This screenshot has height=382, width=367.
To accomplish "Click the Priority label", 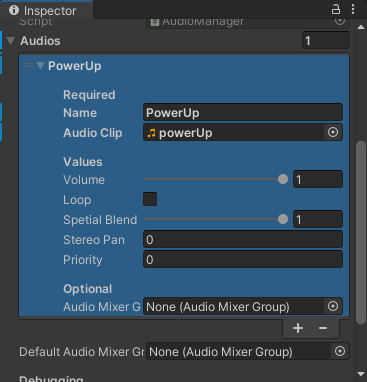I will (82, 260).
